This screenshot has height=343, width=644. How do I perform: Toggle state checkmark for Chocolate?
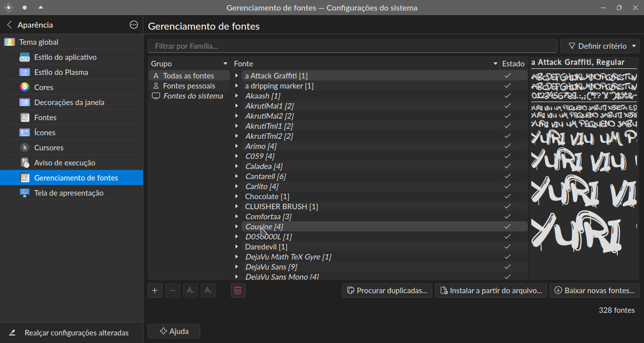click(x=508, y=197)
